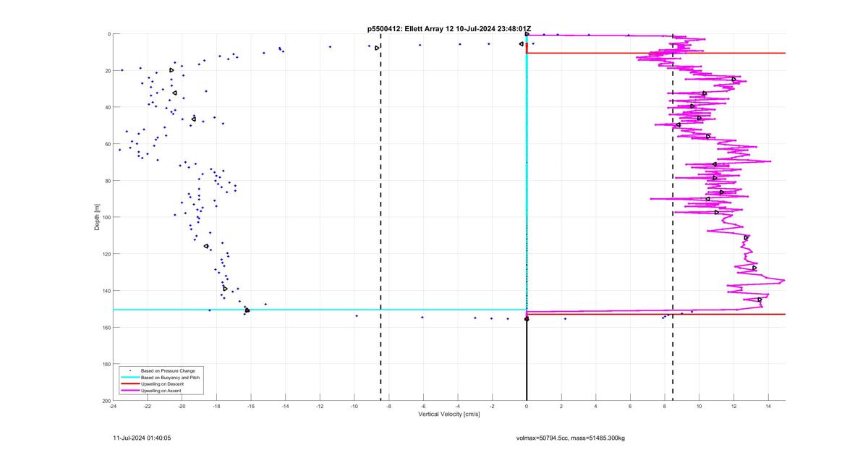This screenshot has width=868, height=450.
Task: Click the velocity-axis tick label "-4"
Action: click(x=458, y=407)
